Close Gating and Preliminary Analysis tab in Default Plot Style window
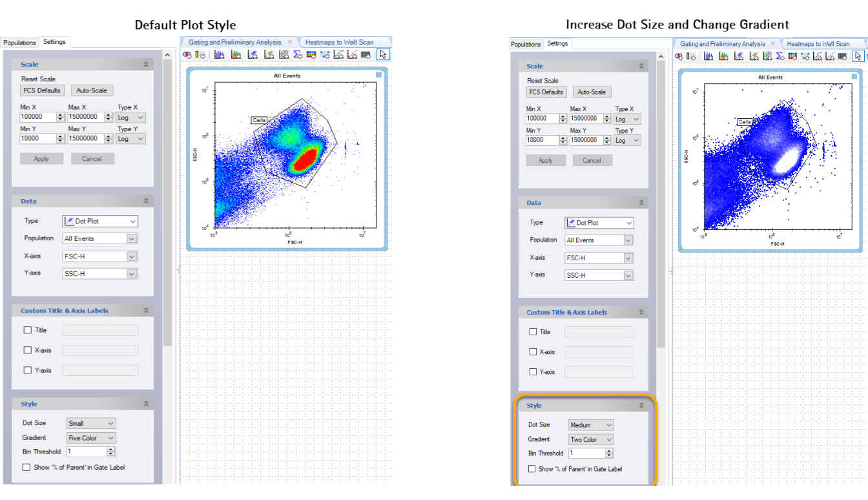The width and height of the screenshot is (868, 500). [290, 42]
